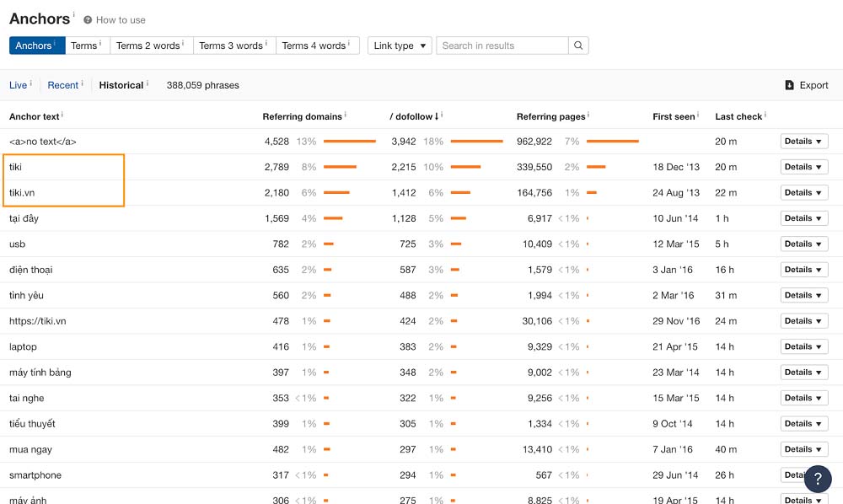
Task: Sort by Anchor text column
Action: pyautogui.click(x=34, y=116)
